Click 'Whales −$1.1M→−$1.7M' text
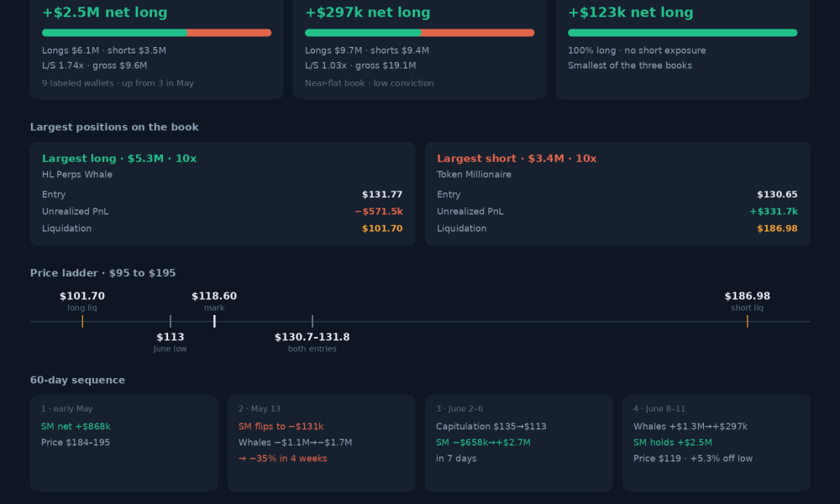Screen dimensions: 840x504 pyautogui.click(x=295, y=443)
